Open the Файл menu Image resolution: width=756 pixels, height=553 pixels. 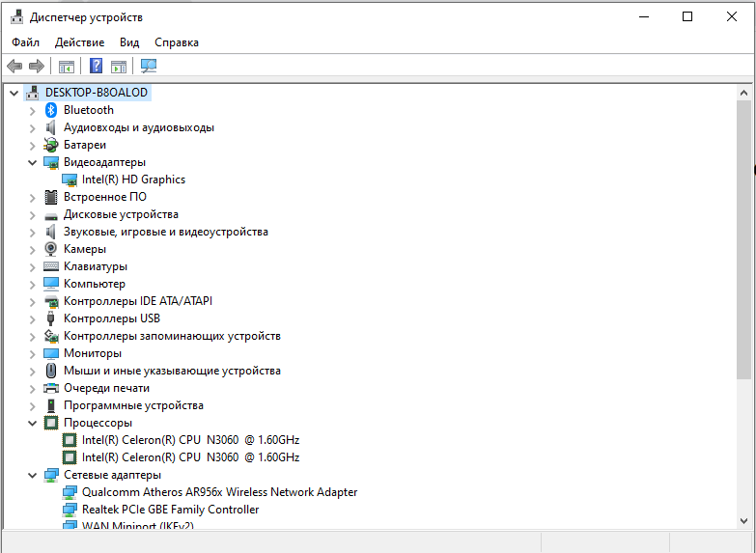[25, 42]
